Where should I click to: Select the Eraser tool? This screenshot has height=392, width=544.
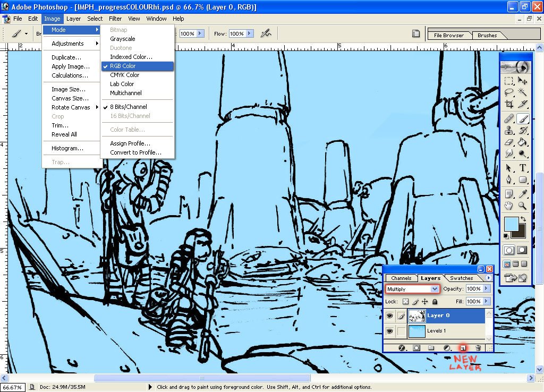pos(509,142)
